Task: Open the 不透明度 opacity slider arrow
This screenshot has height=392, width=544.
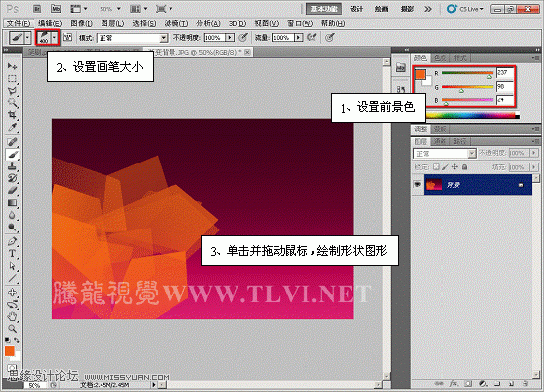Action: click(x=230, y=37)
